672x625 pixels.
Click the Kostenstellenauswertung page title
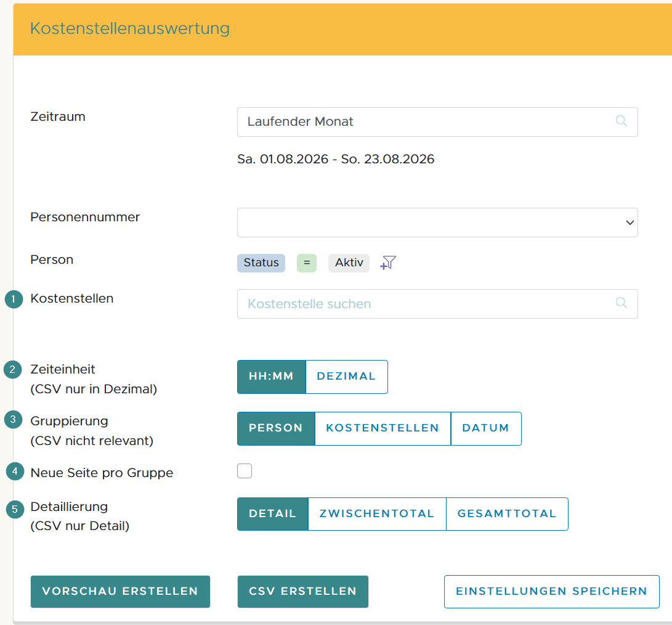130,28
